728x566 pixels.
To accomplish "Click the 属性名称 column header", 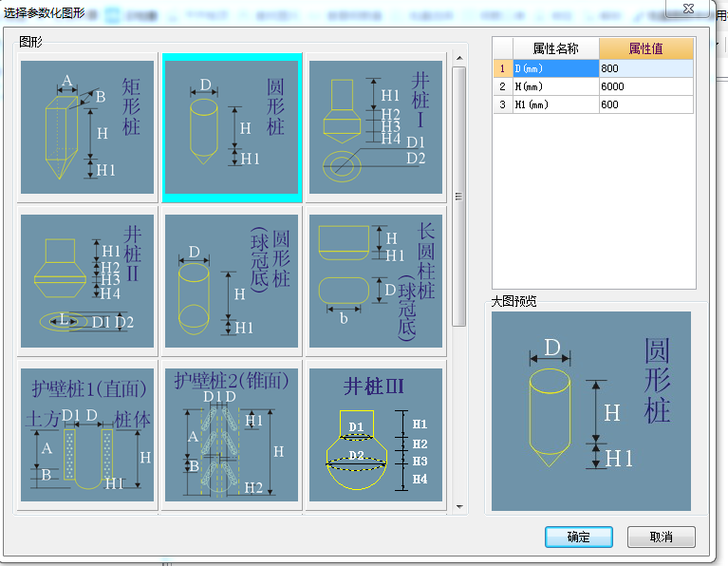I will pos(556,48).
